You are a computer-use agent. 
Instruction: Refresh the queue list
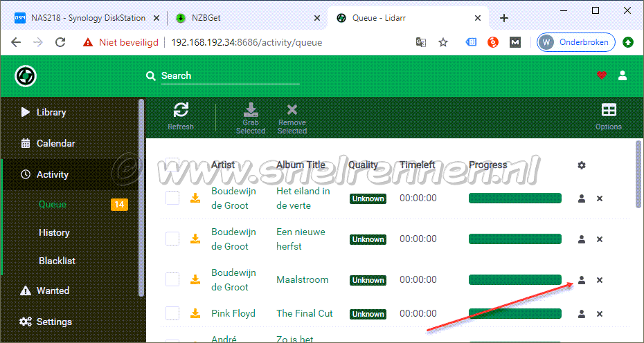click(181, 116)
